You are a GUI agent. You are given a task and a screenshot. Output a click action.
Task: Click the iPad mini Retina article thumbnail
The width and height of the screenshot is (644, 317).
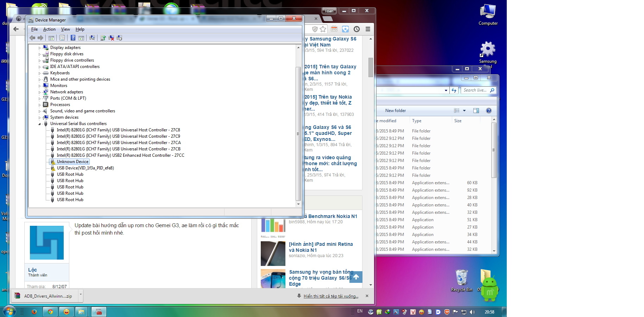tap(273, 254)
